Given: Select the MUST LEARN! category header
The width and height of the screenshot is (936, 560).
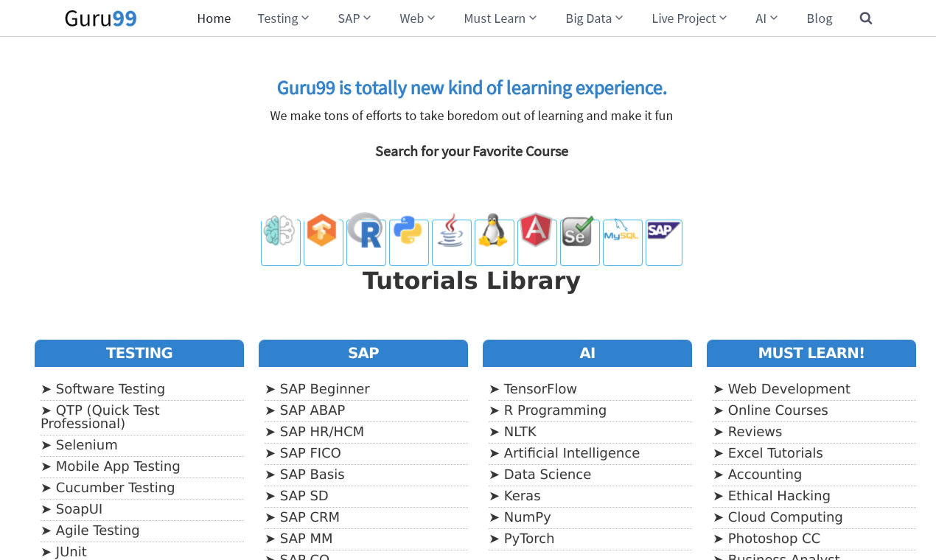Looking at the screenshot, I should tap(811, 353).
